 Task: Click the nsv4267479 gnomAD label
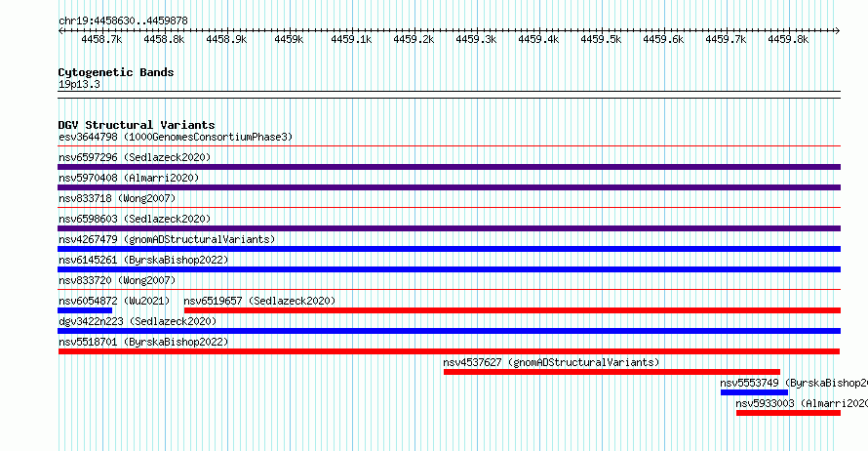pos(167,239)
